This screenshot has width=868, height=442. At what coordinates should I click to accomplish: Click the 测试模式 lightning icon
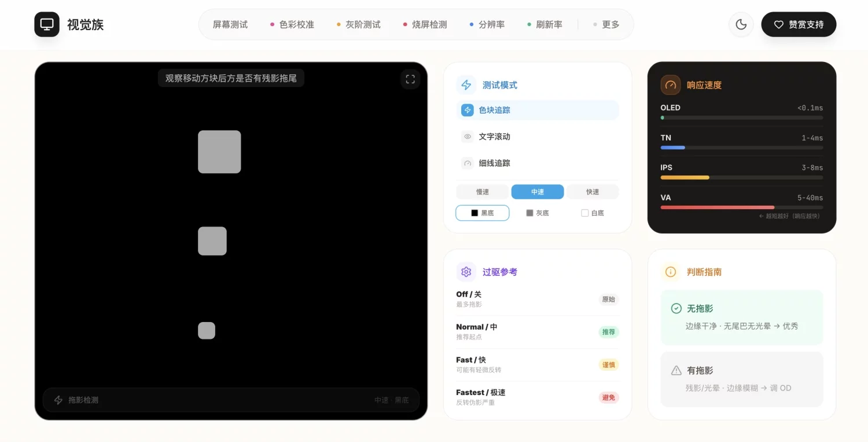(x=466, y=85)
